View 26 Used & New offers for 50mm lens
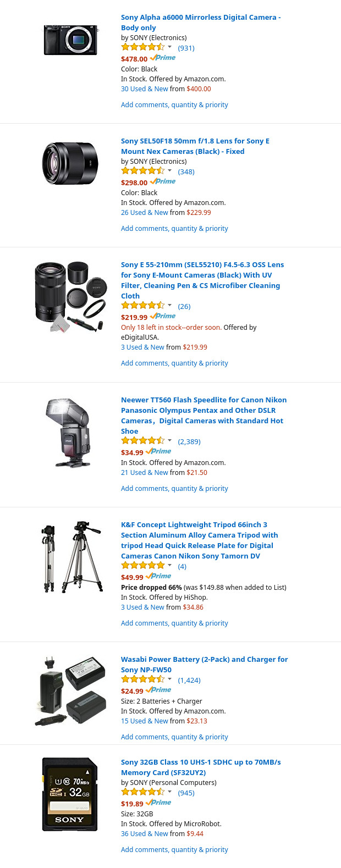Viewport: 341px width, 868px height. click(145, 213)
